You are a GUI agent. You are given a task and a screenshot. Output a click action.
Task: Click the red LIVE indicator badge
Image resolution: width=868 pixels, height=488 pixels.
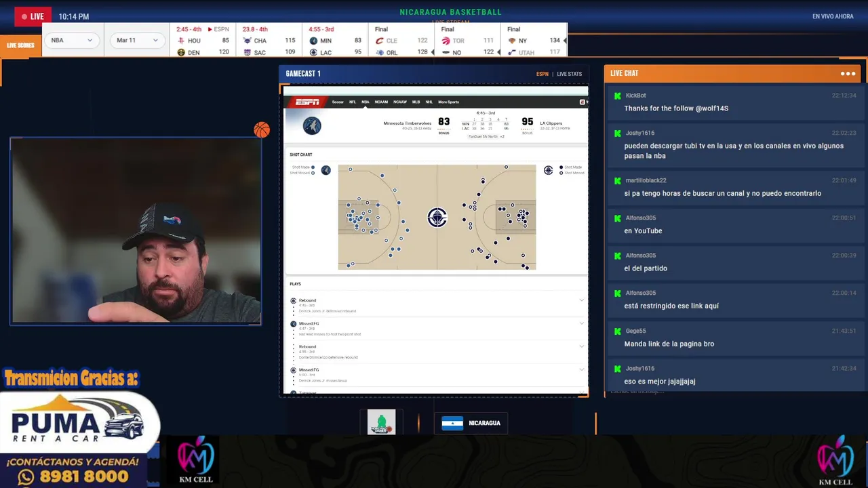pos(33,16)
